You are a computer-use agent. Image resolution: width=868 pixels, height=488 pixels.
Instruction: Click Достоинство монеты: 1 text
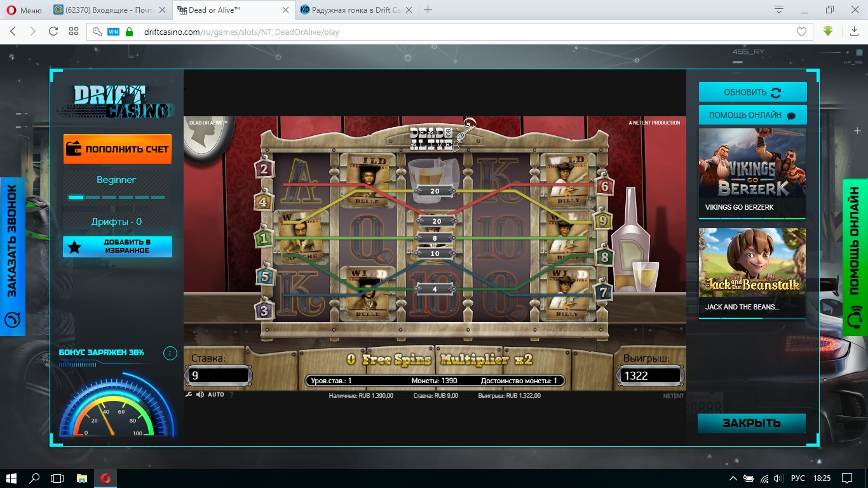pyautogui.click(x=519, y=381)
